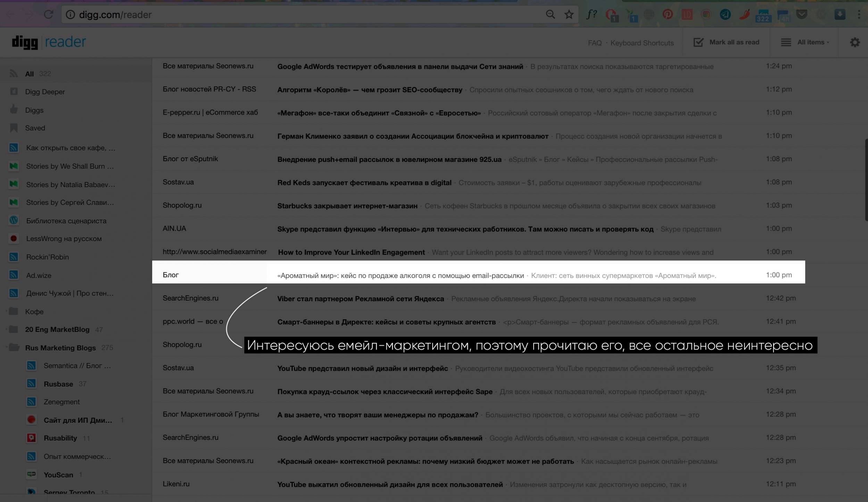The image size is (868, 502).
Task: Open Keyboard Shortcuts link
Action: [x=642, y=43]
